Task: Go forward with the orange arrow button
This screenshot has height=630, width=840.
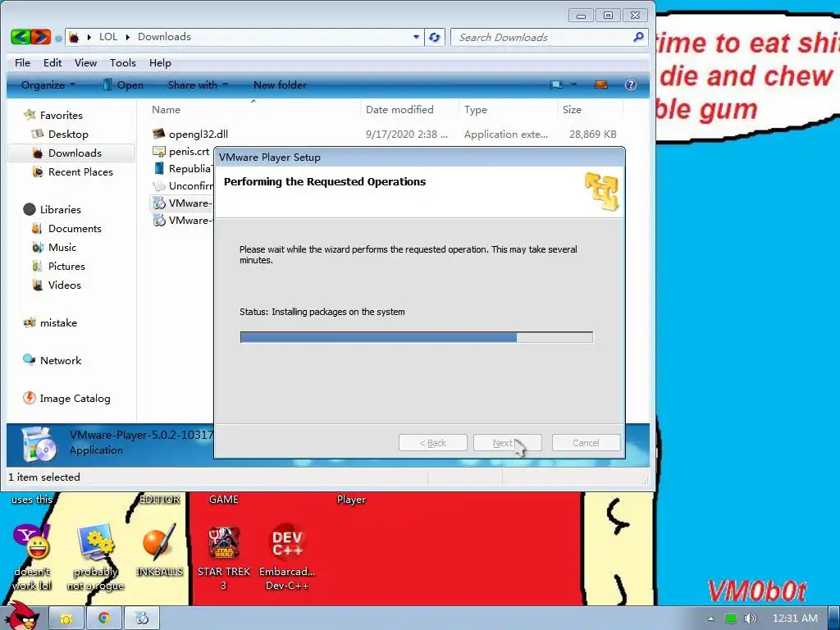Action: pos(41,37)
